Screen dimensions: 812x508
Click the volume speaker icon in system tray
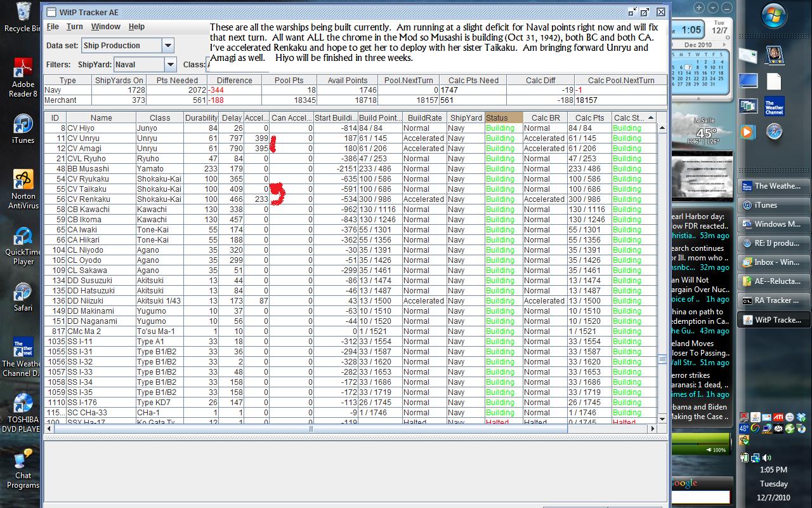click(767, 458)
